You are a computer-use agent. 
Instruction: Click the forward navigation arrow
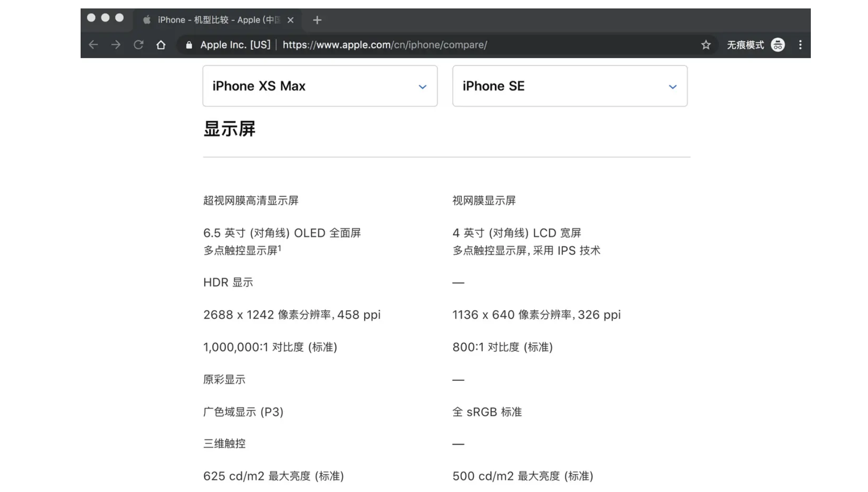(x=116, y=45)
